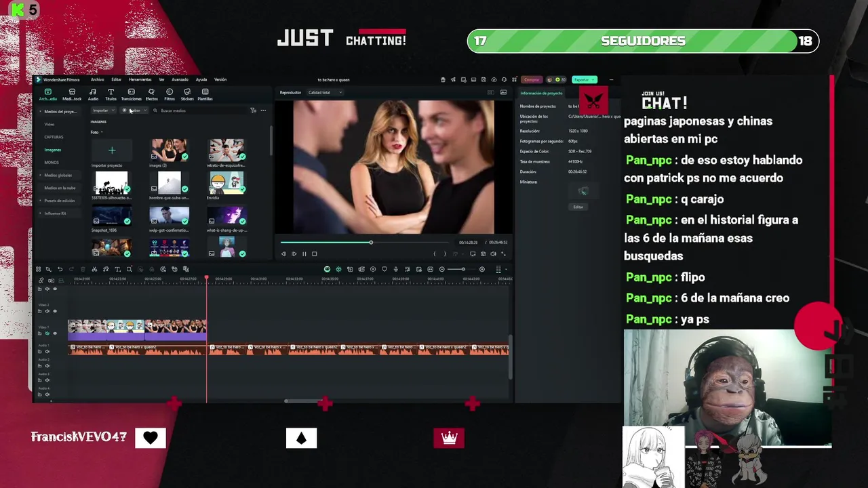Image resolution: width=868 pixels, height=488 pixels.
Task: Pause the preview playback
Action: (x=304, y=253)
